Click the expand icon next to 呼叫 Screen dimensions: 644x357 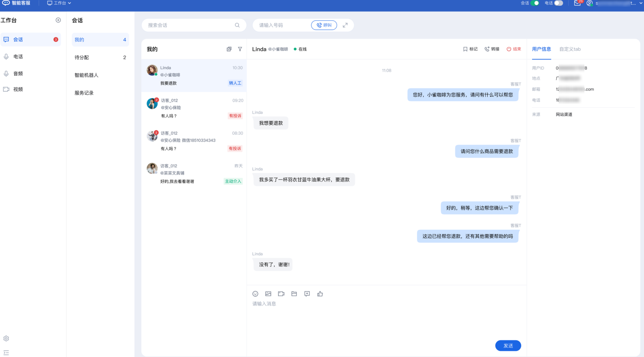tap(345, 25)
